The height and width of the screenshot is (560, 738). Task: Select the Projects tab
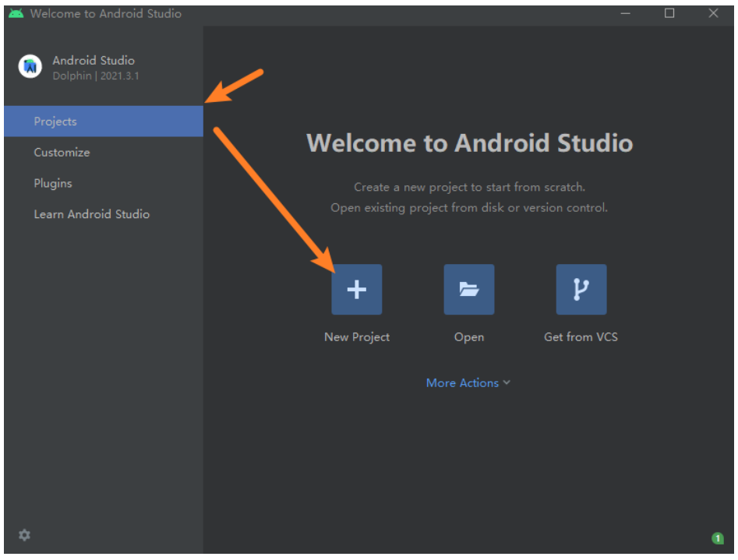click(x=55, y=122)
